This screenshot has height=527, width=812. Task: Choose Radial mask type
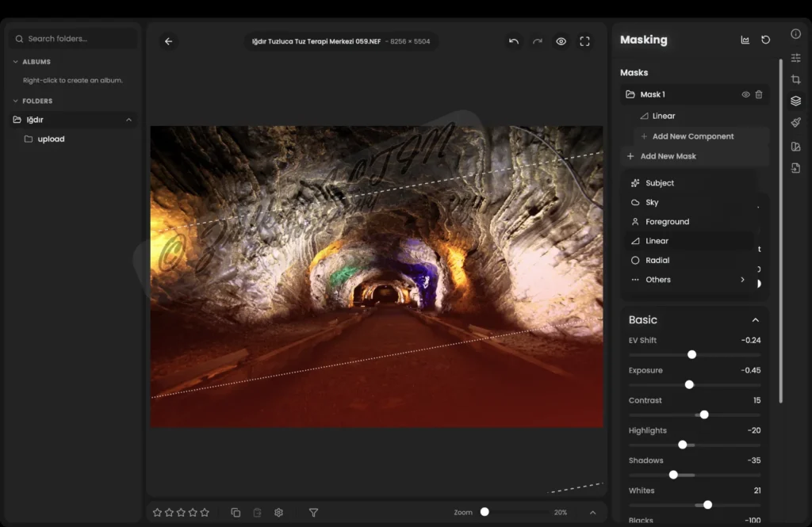[691, 261]
